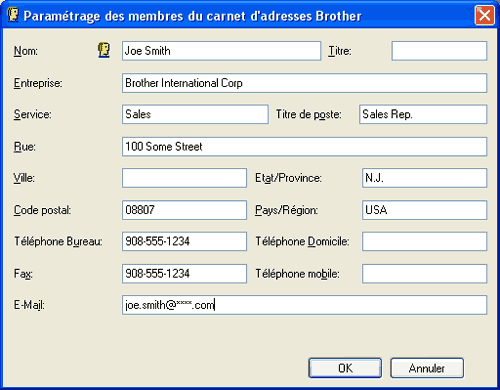Click the Etat/Province: label

(x=288, y=178)
